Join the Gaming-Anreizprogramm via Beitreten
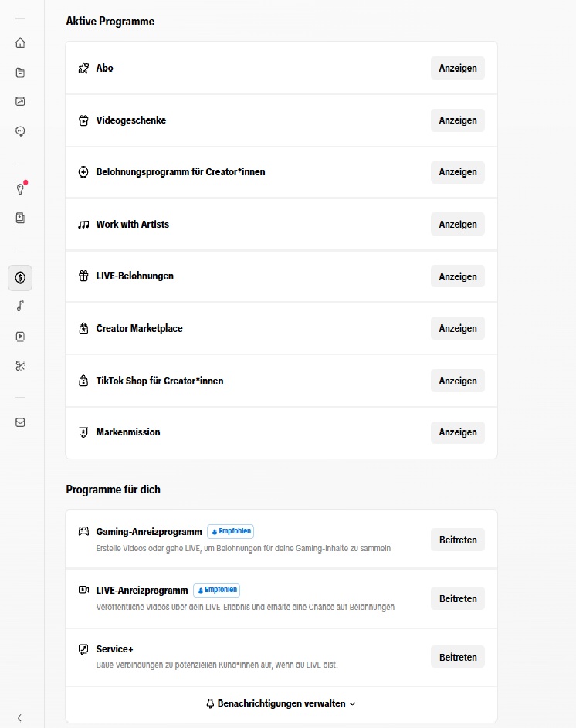 458,540
